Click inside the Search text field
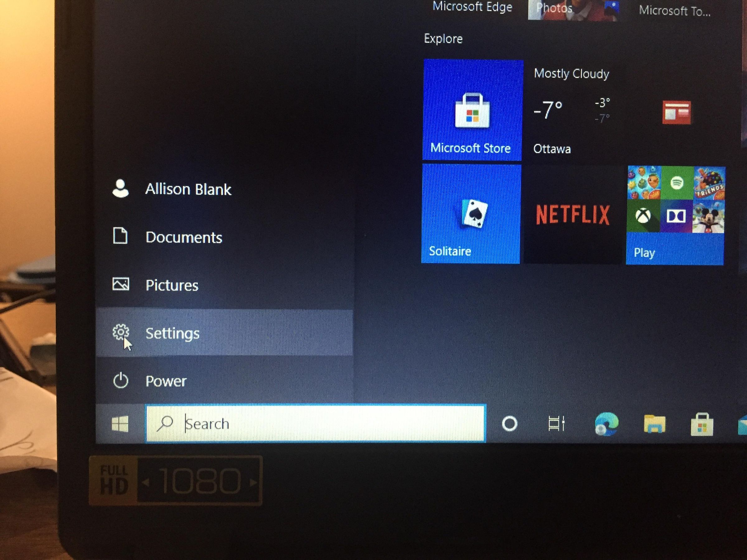 point(316,423)
